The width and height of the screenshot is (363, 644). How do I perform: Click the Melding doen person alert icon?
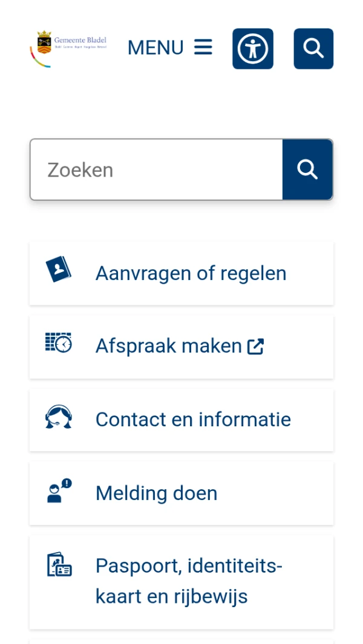pos(59,490)
